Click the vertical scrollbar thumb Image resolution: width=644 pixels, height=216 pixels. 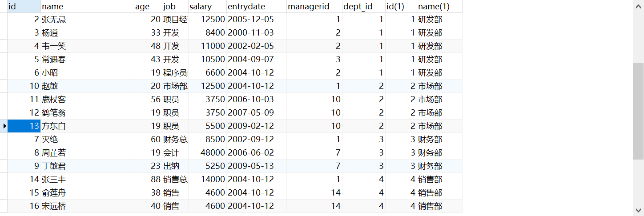click(x=638, y=111)
